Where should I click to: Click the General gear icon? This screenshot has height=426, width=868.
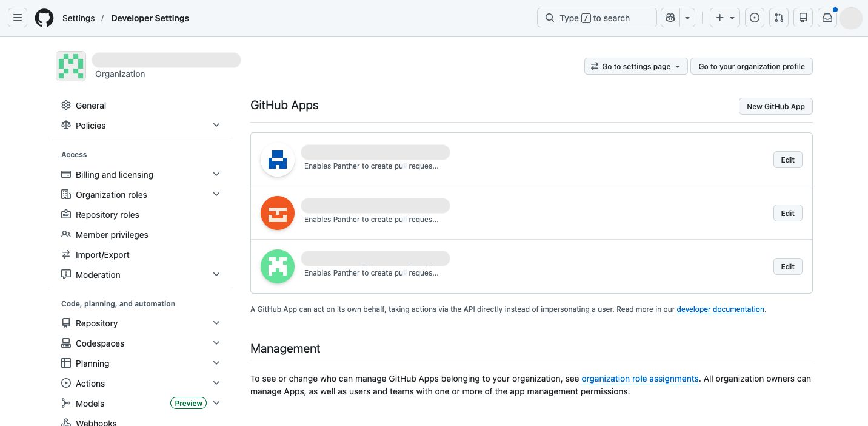point(66,106)
